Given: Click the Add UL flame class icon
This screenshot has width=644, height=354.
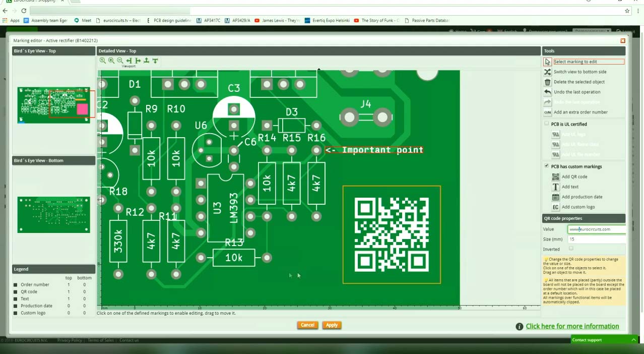Looking at the screenshot, I should [555, 145].
